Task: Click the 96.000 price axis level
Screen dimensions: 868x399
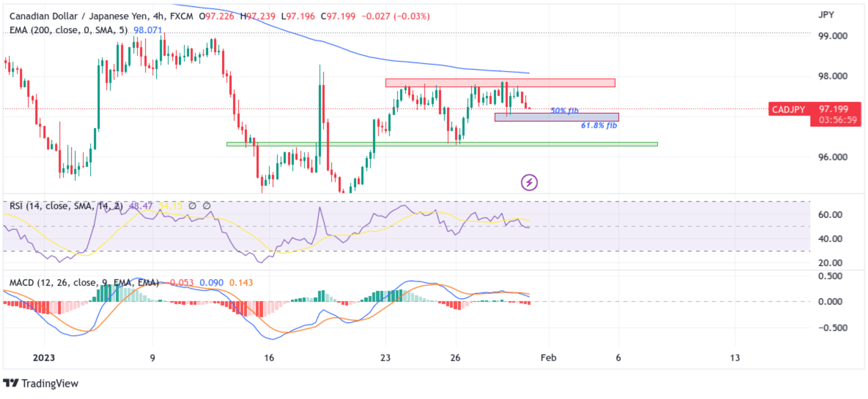Action: pyautogui.click(x=833, y=157)
